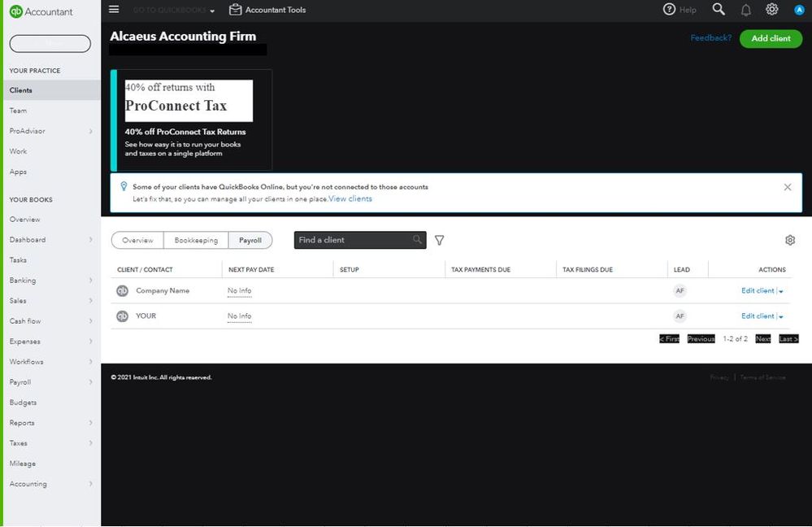This screenshot has height=527, width=812.
Task: Open Tasks in the sidebar
Action: [18, 260]
